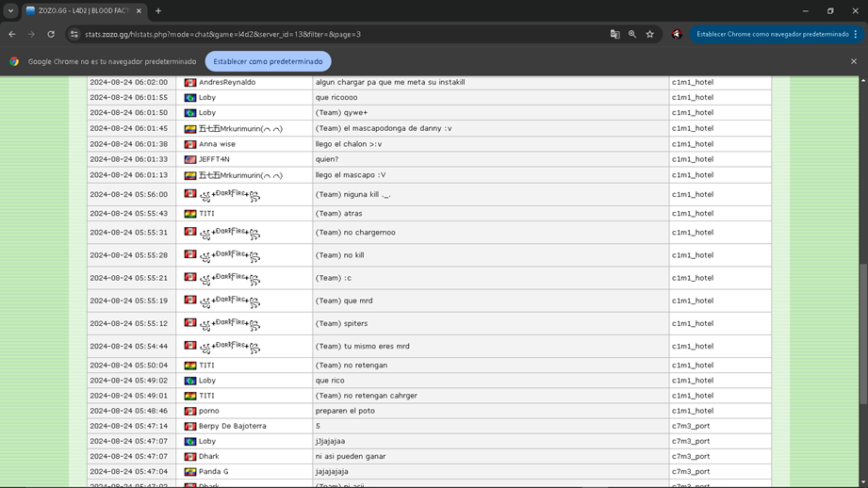Open the translate page icon in address bar
868x488 pixels.
[614, 34]
